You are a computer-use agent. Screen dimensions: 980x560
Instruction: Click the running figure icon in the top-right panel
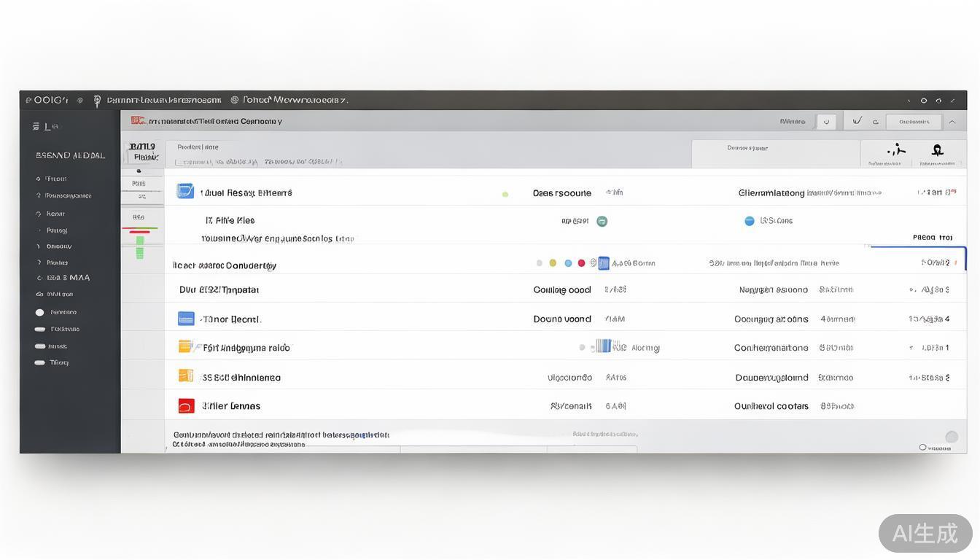(895, 150)
